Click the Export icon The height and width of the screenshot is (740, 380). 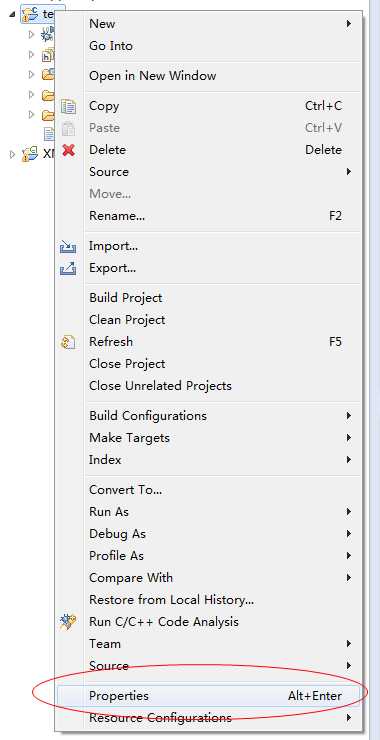(x=68, y=268)
